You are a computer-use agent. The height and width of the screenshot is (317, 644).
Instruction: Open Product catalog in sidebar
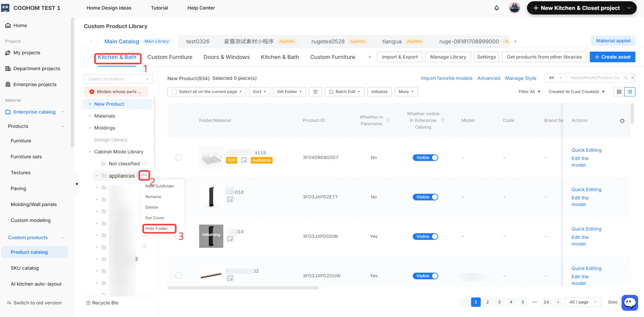click(x=34, y=252)
